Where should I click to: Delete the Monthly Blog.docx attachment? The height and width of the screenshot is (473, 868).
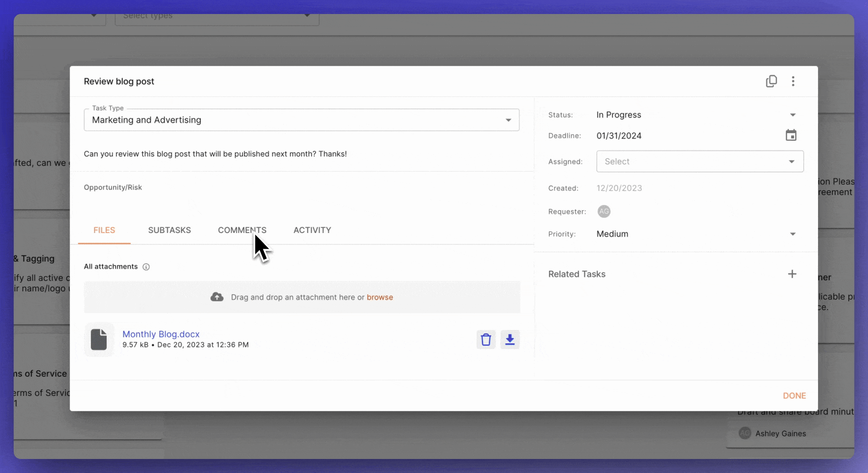[486, 339]
